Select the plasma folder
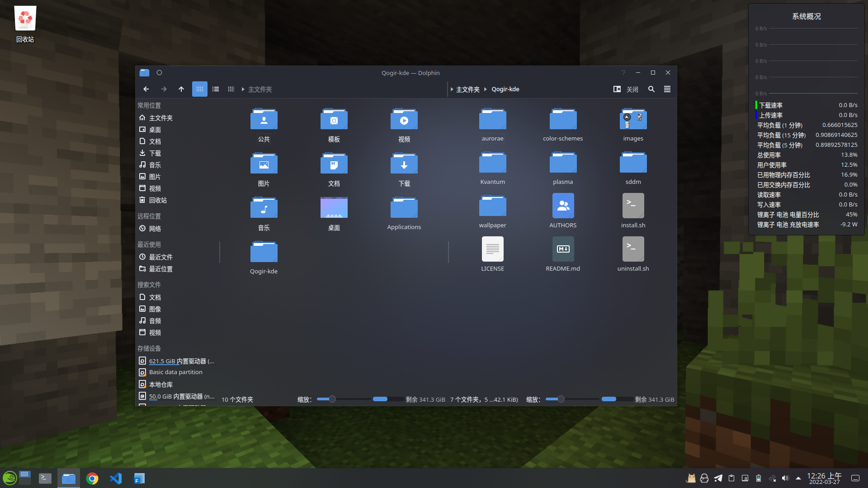868x488 pixels. tap(563, 163)
